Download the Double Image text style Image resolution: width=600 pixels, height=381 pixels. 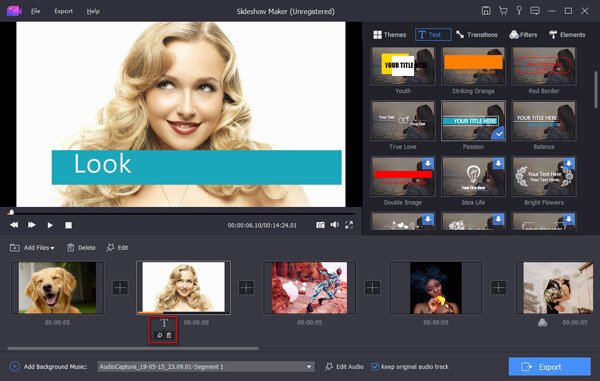click(428, 163)
